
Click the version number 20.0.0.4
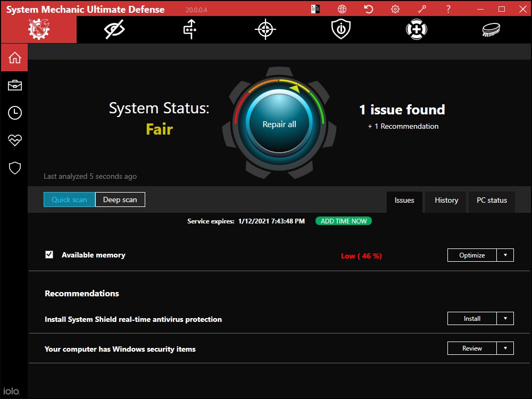pyautogui.click(x=196, y=10)
